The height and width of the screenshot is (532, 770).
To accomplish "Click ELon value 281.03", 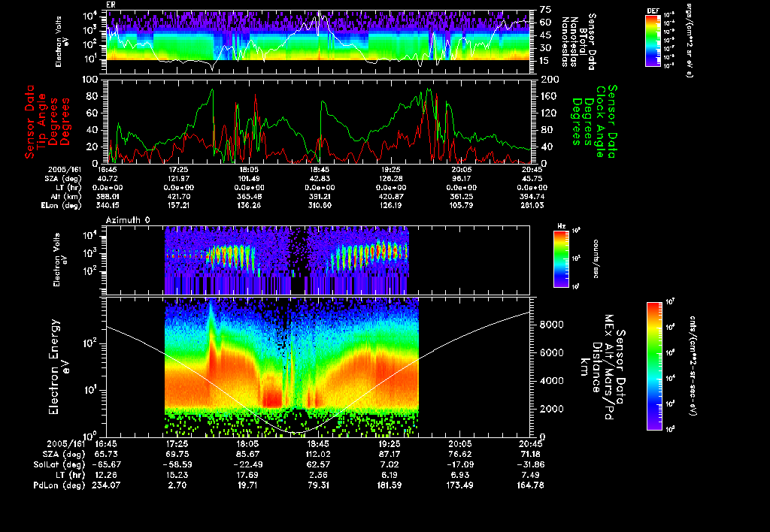I will pyautogui.click(x=532, y=206).
